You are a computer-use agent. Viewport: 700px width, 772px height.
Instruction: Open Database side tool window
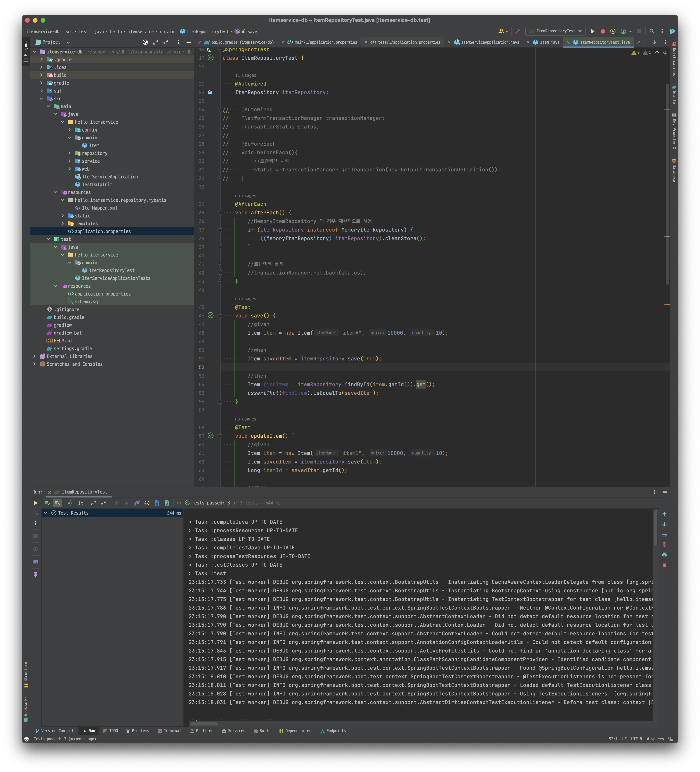coord(674,170)
